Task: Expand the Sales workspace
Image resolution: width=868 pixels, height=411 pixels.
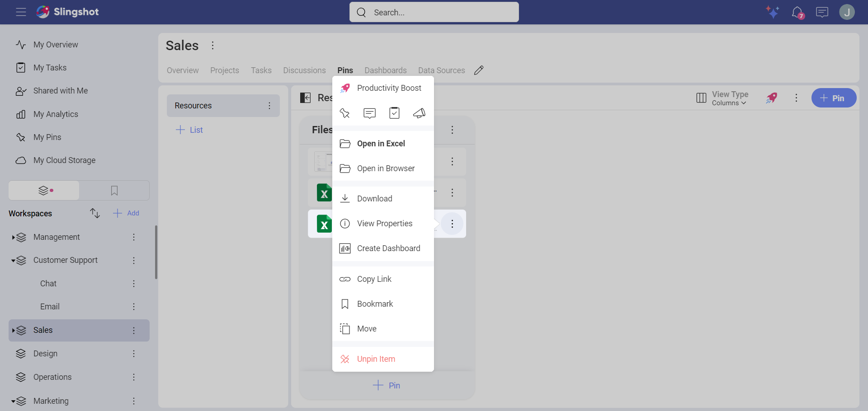Action: tap(14, 330)
